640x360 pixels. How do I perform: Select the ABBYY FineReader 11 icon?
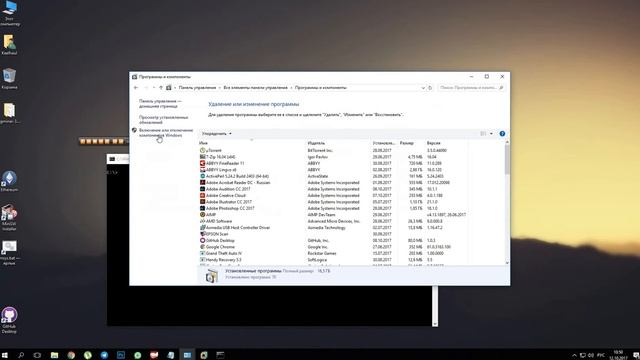[202, 163]
